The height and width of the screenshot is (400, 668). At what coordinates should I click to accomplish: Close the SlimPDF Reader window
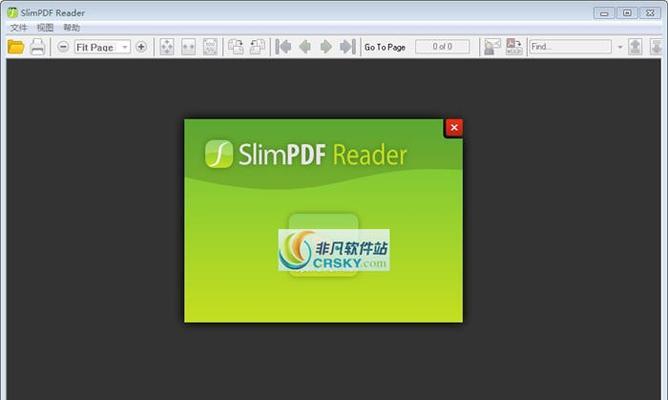pos(650,13)
